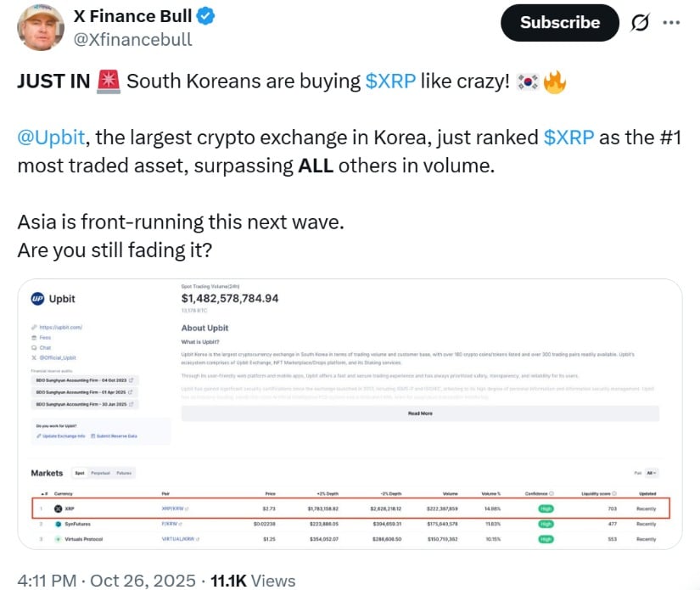
Task: Open the three-dot more options menu
Action: click(671, 23)
